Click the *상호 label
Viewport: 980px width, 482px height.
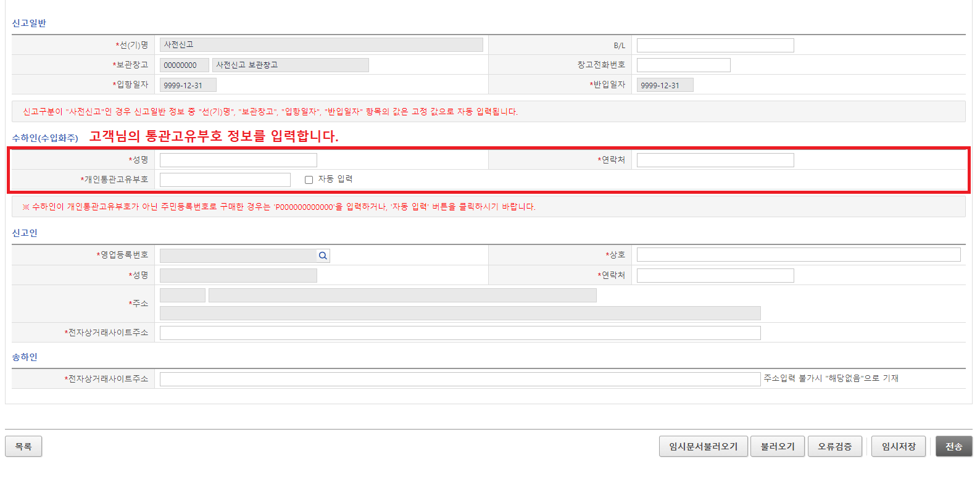pos(615,254)
